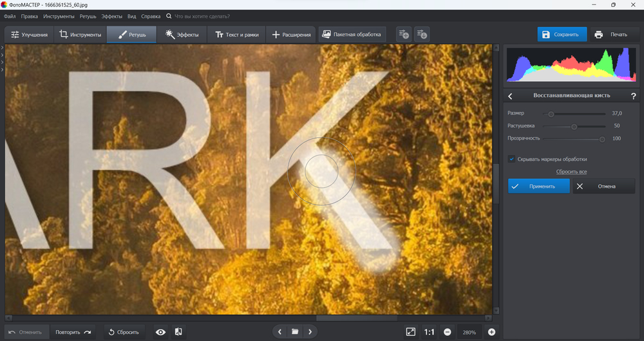Open the folder browse icon

click(294, 332)
